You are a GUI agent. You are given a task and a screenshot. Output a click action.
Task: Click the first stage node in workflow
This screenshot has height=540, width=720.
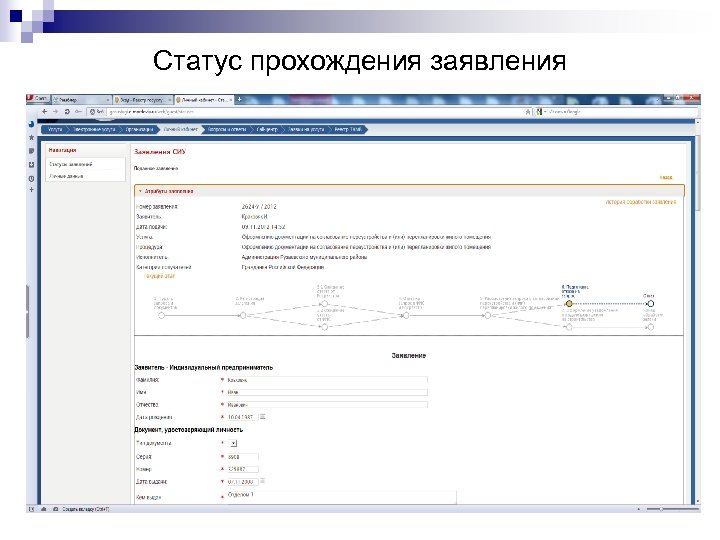click(x=161, y=315)
